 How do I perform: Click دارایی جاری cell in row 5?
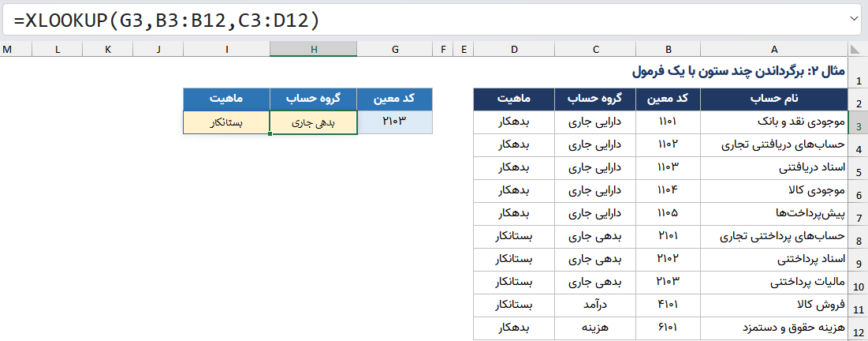pyautogui.click(x=596, y=168)
